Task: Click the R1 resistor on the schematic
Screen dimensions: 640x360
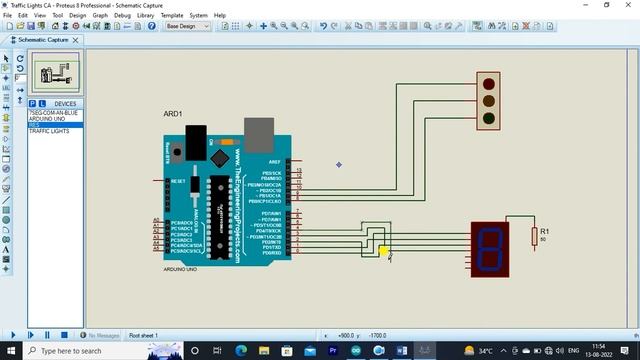Action: [534, 236]
